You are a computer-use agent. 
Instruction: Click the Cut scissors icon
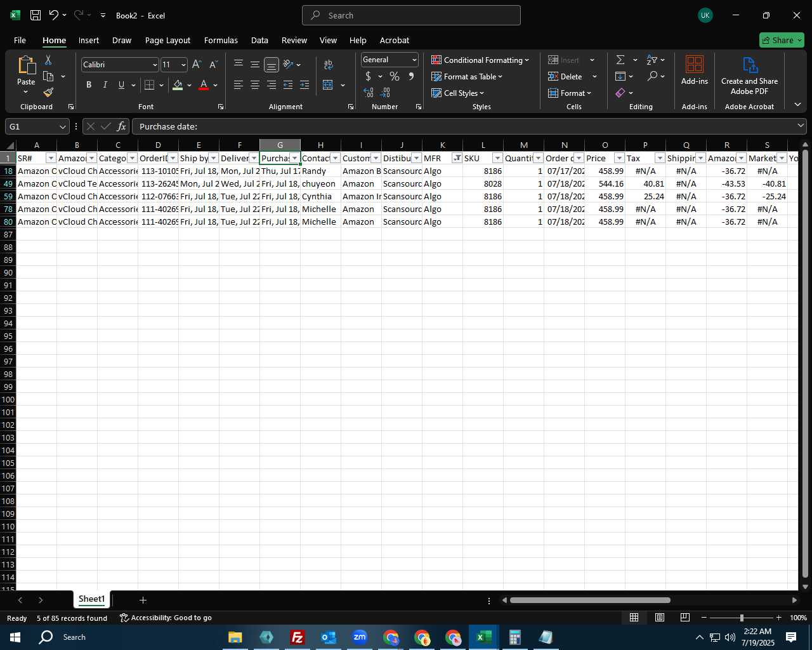pos(48,60)
